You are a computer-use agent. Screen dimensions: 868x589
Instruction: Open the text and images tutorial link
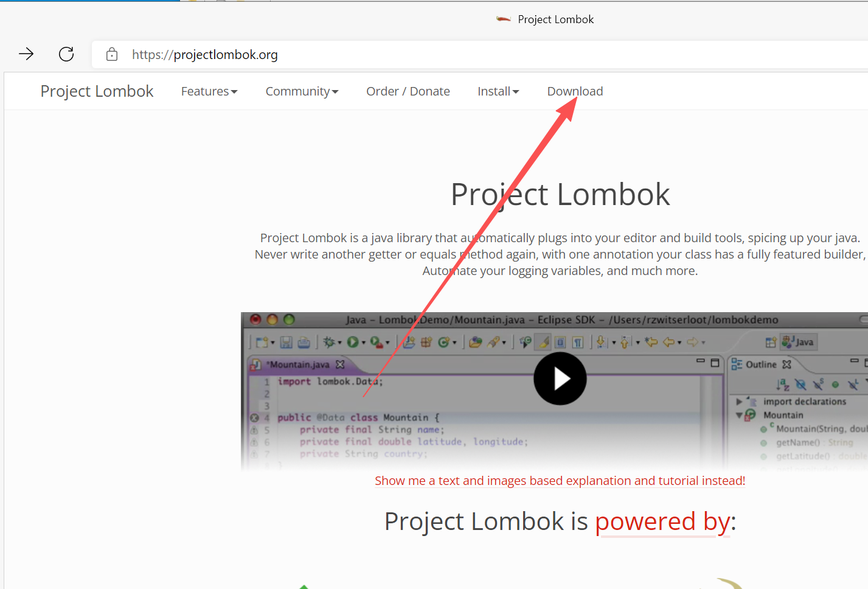tap(560, 481)
